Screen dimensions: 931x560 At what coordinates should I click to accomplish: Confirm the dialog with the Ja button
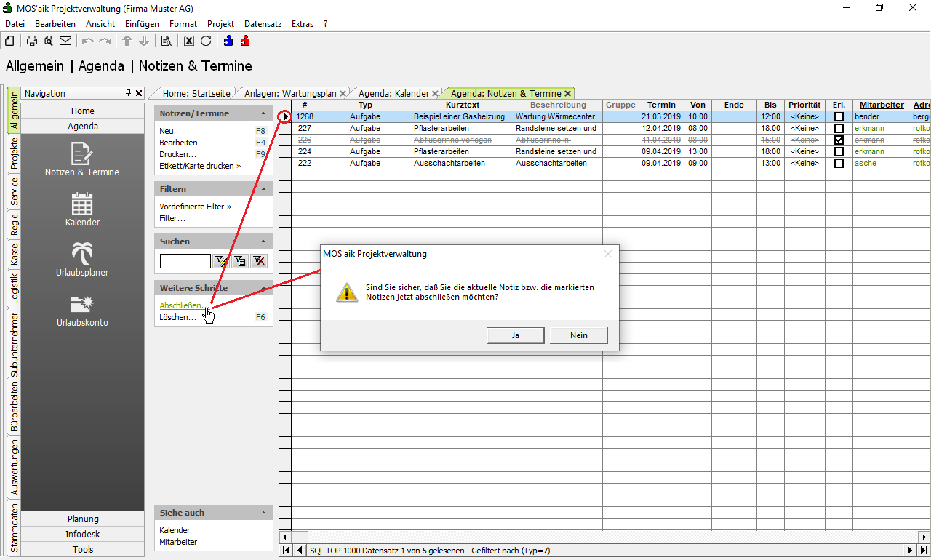coord(516,335)
